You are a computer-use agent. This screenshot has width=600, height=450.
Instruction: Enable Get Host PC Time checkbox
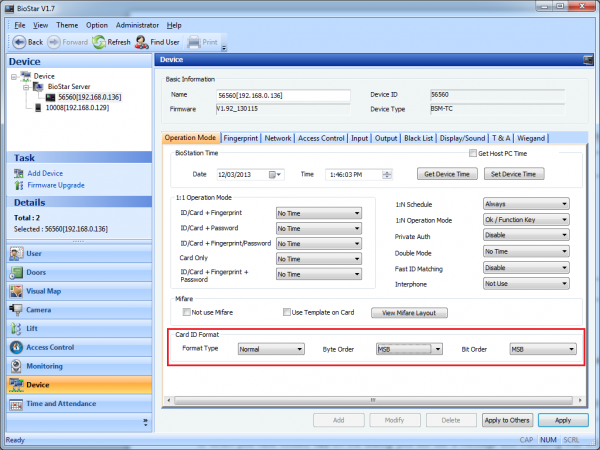(472, 154)
